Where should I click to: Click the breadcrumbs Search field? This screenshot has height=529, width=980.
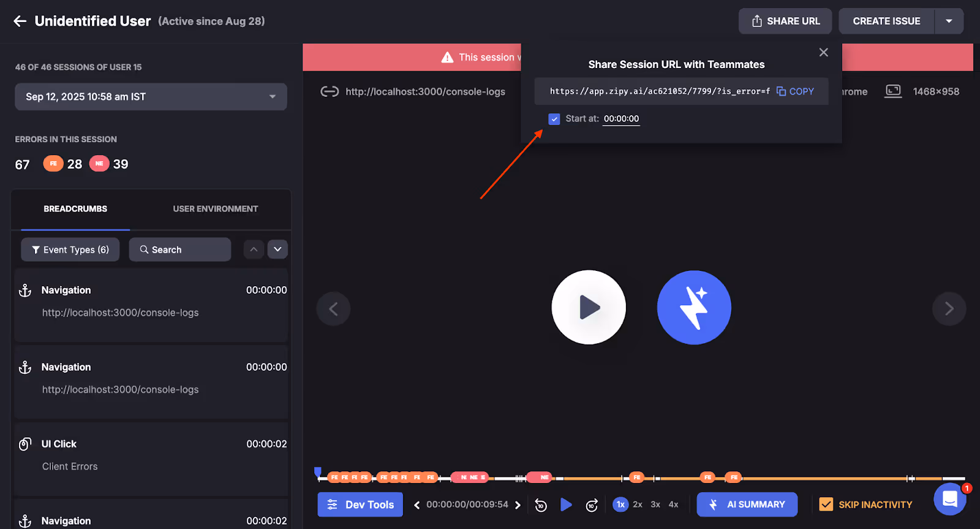(179, 249)
